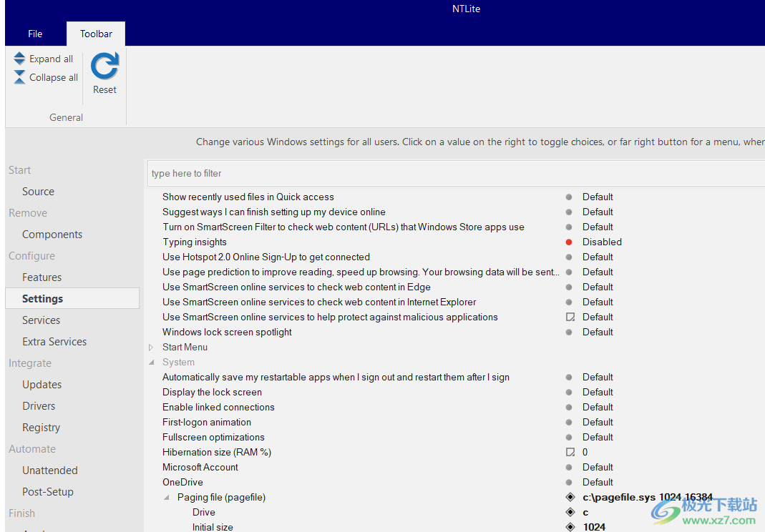Toggle Default value for Windows lock screen spotlight
Screen dimensions: 765x532
point(598,332)
